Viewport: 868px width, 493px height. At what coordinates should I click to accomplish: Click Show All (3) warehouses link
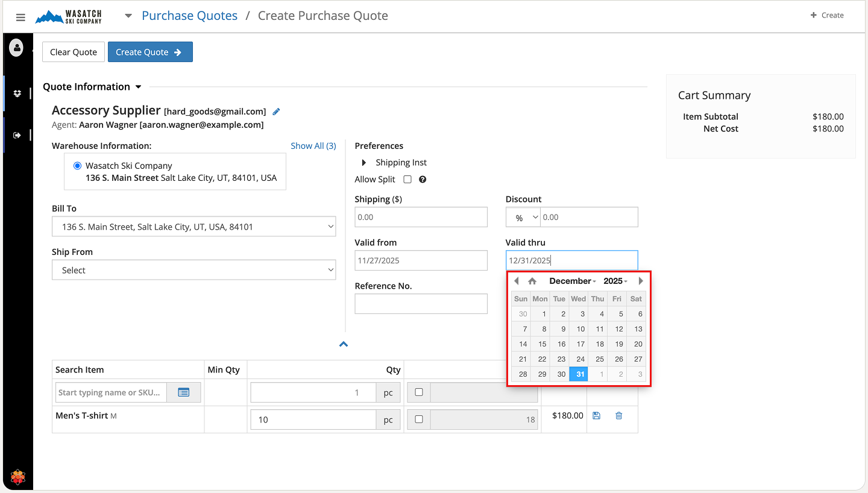[x=313, y=146]
